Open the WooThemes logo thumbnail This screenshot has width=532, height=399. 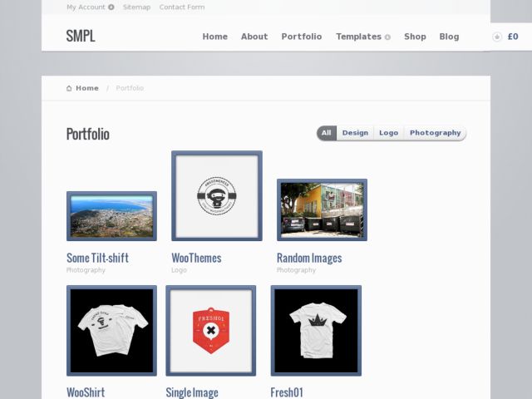coord(217,196)
